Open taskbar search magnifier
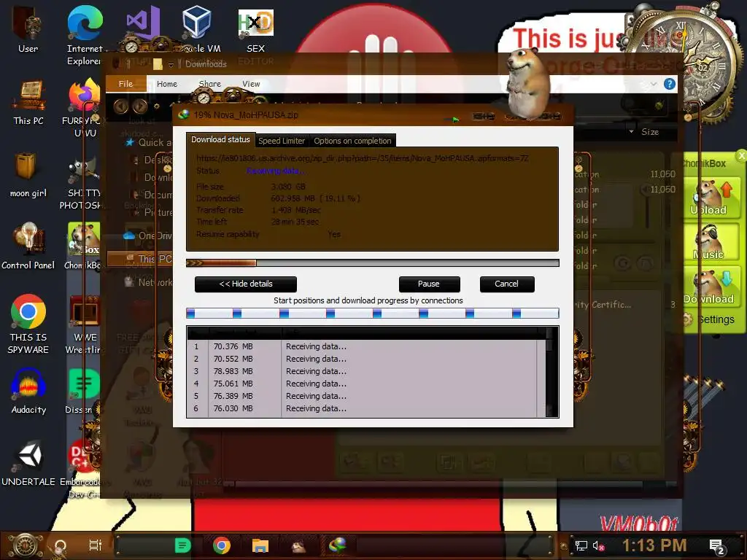747x560 pixels. [x=60, y=545]
